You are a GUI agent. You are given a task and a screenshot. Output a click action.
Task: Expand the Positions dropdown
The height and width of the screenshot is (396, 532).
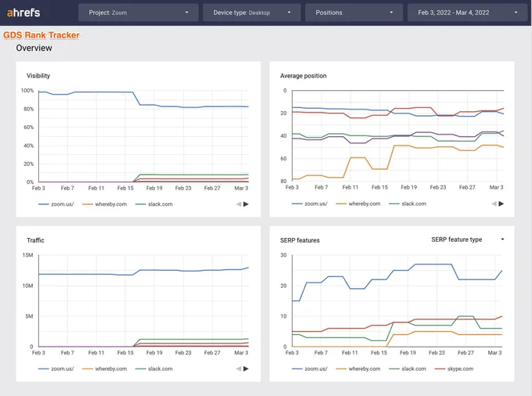click(354, 13)
